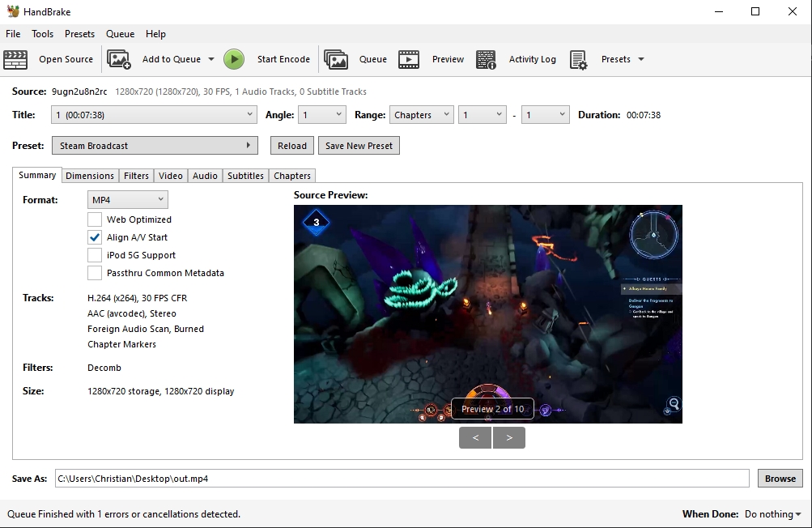Click the Activity Log icon

click(x=486, y=60)
